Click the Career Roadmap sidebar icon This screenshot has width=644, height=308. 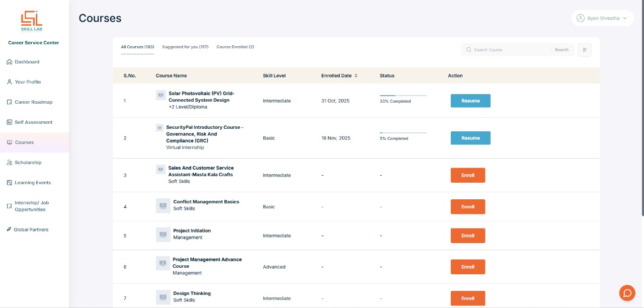click(9, 102)
